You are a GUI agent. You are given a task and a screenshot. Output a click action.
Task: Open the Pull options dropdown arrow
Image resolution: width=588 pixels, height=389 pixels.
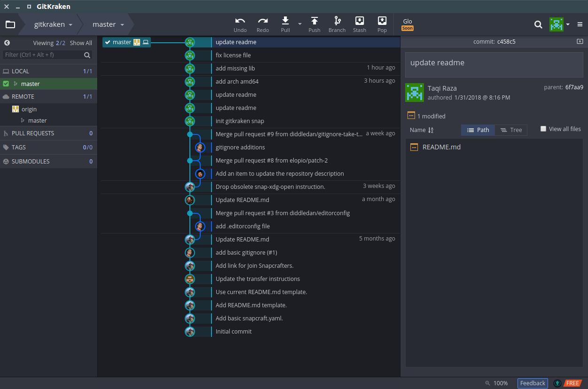(300, 24)
